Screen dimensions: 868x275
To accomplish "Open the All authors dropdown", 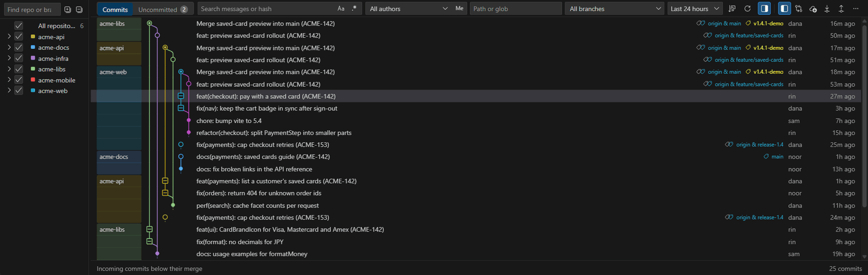I will coord(409,9).
